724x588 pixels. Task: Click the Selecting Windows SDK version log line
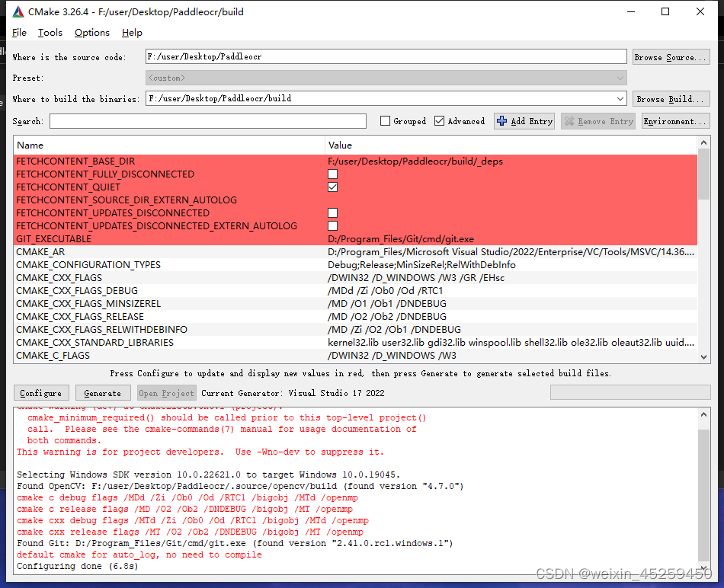click(208, 475)
